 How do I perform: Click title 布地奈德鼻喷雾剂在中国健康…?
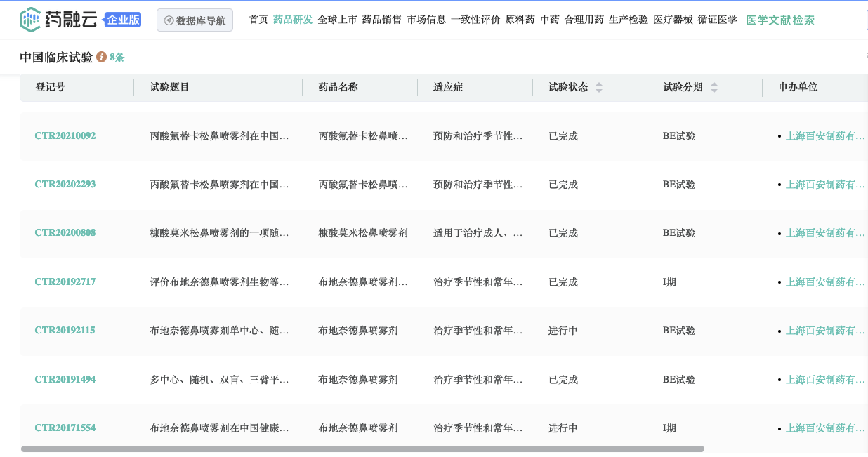click(x=220, y=428)
